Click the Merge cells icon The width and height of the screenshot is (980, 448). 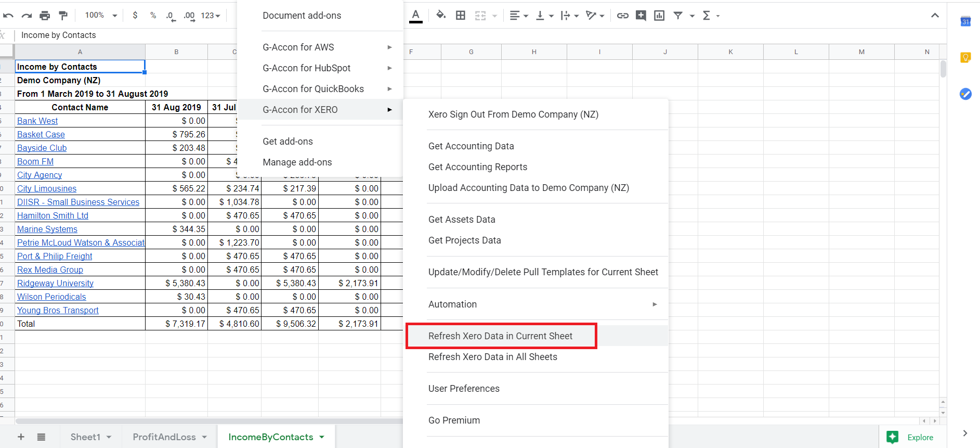pyautogui.click(x=480, y=16)
